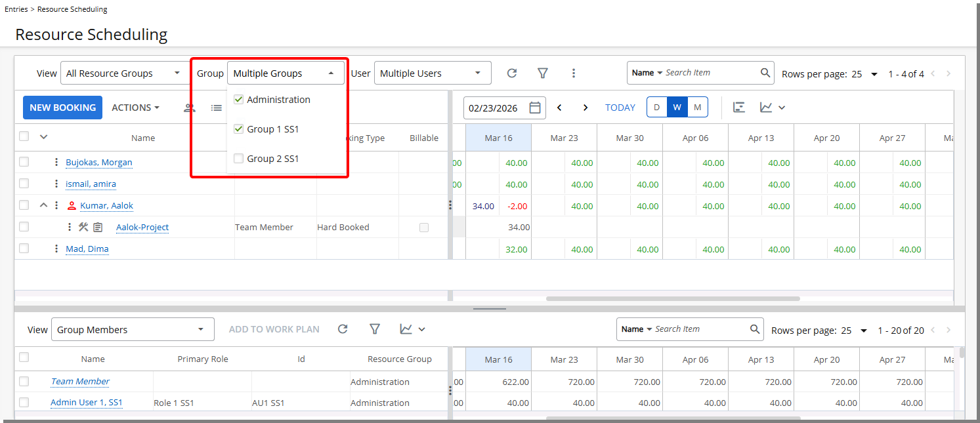The image size is (980, 423).
Task: Enable the Group 2 SS1 checkbox
Action: [240, 158]
